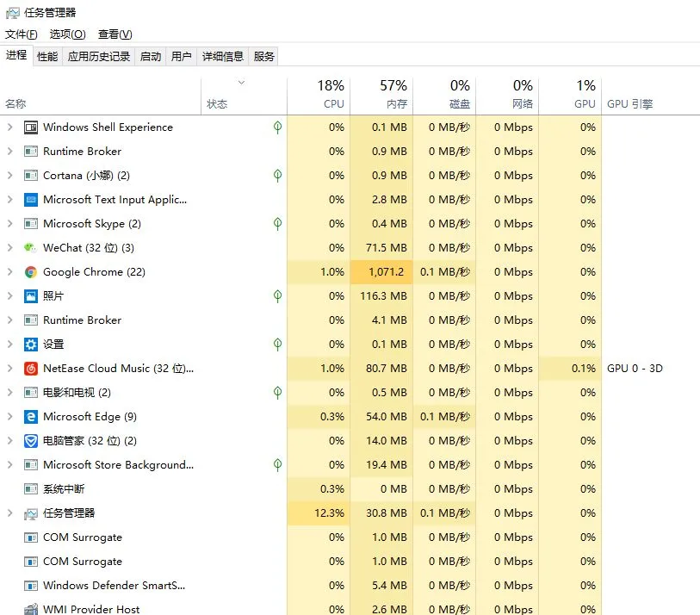The height and width of the screenshot is (615, 700).
Task: Switch to the 用户 tab
Action: click(x=182, y=56)
